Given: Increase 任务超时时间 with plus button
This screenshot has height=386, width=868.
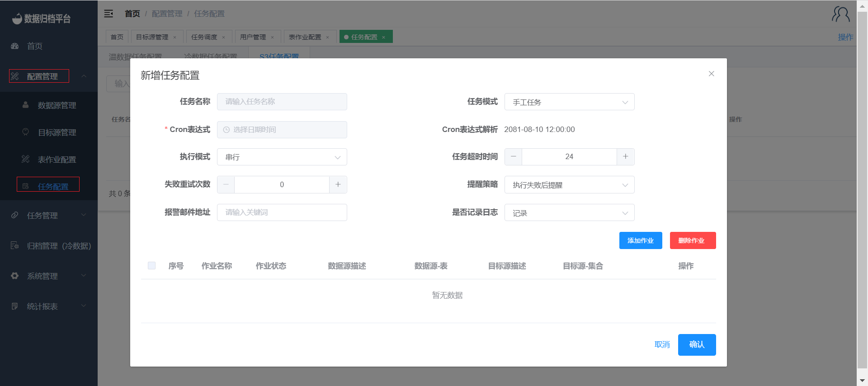Looking at the screenshot, I should tap(626, 156).
